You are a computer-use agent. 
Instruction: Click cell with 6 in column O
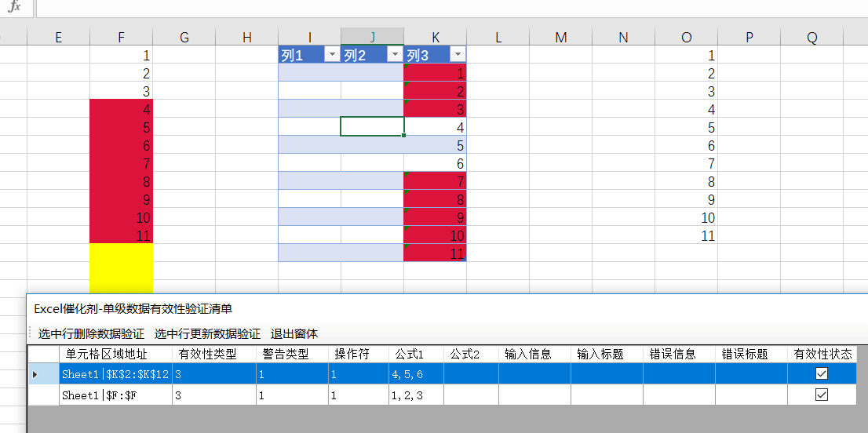coord(687,145)
